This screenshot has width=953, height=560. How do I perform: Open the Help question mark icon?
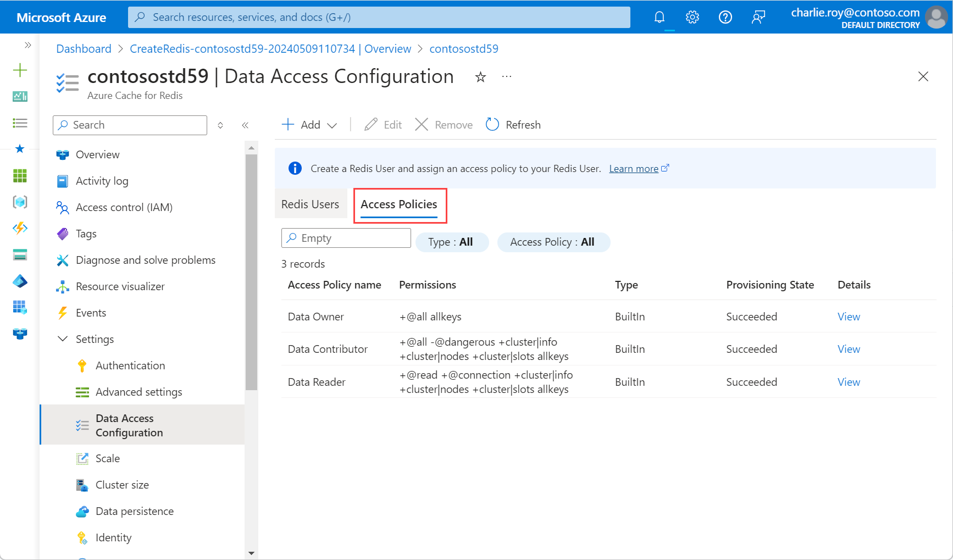(x=725, y=16)
